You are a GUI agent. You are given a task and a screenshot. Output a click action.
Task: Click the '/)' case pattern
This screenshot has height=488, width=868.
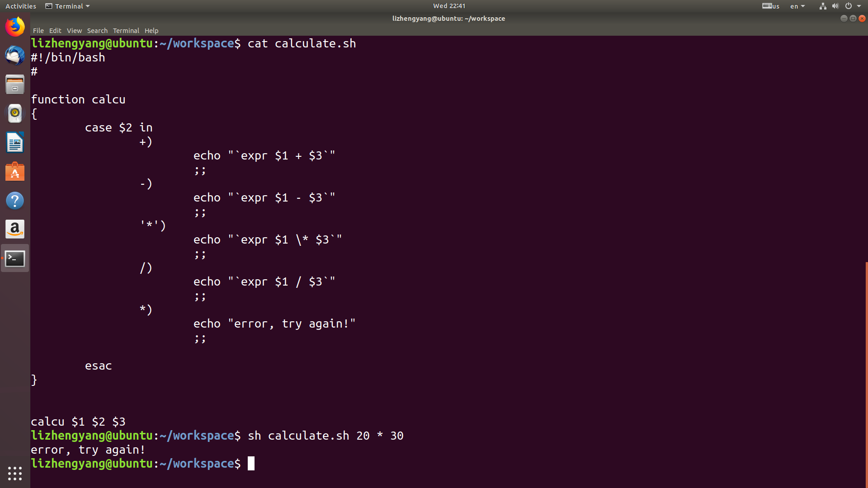pyautogui.click(x=146, y=267)
